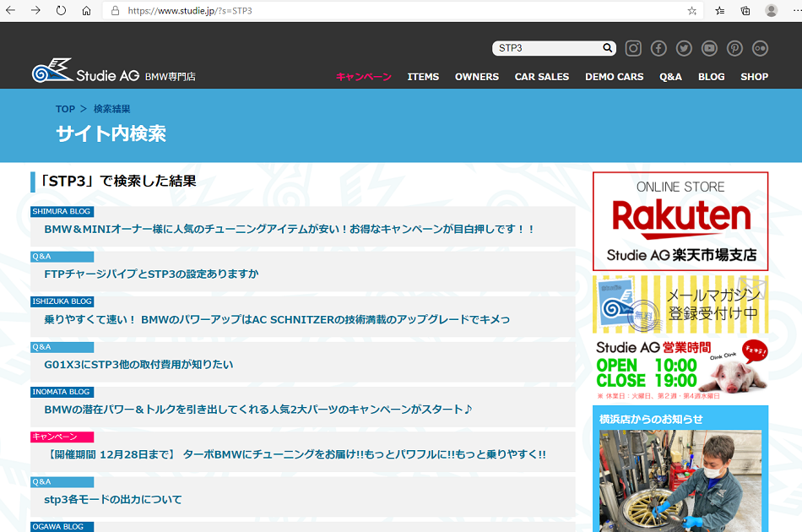Viewport: 802px width, 532px height.
Task: Click the browser forward arrow
Action: [35, 10]
